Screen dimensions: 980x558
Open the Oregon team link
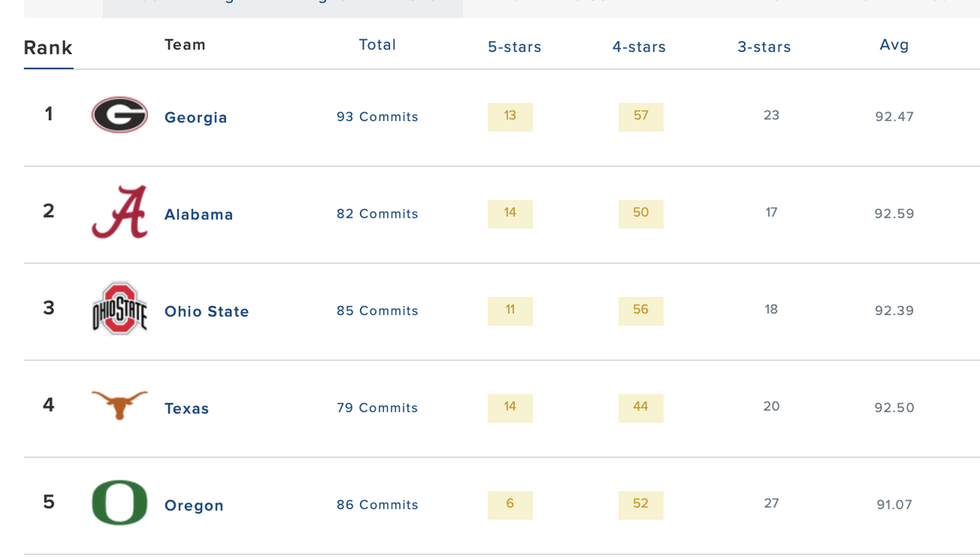click(x=195, y=506)
